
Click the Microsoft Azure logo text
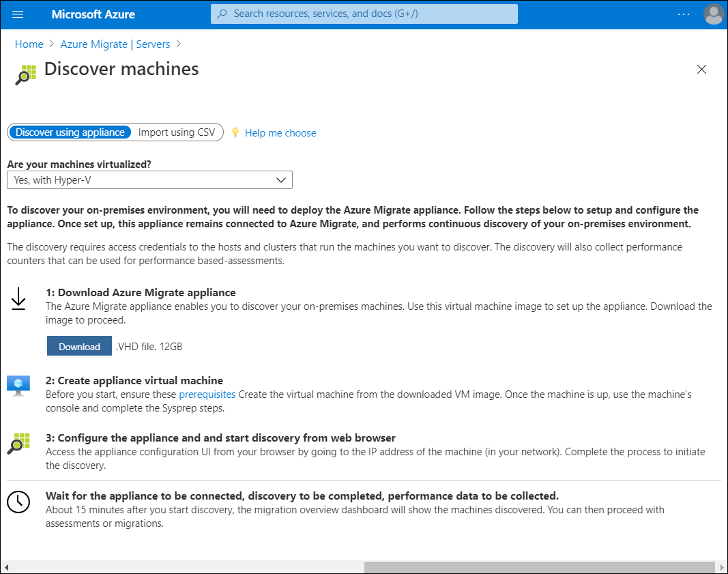click(93, 14)
